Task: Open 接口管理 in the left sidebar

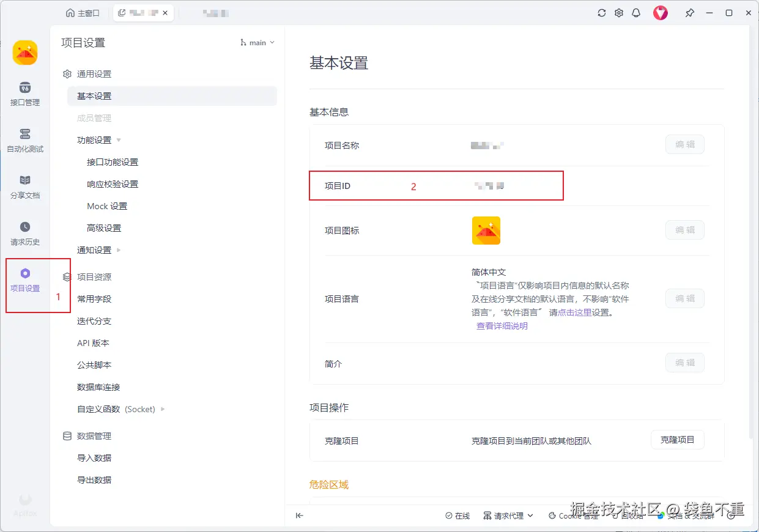Action: point(25,94)
